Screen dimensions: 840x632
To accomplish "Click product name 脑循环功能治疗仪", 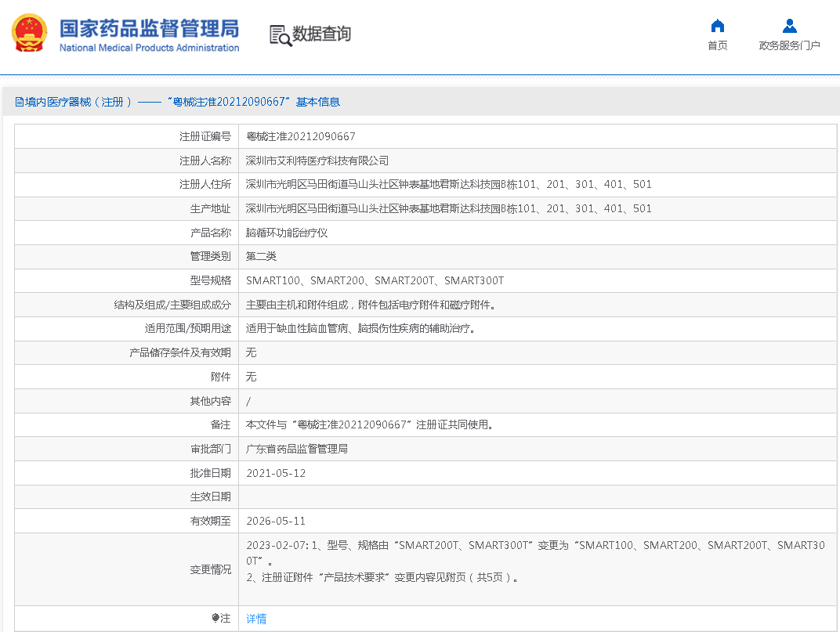I will [x=287, y=233].
